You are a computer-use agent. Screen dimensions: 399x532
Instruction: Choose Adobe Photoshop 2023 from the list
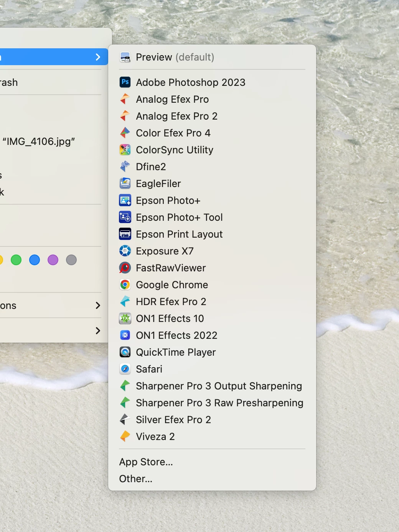(212, 82)
